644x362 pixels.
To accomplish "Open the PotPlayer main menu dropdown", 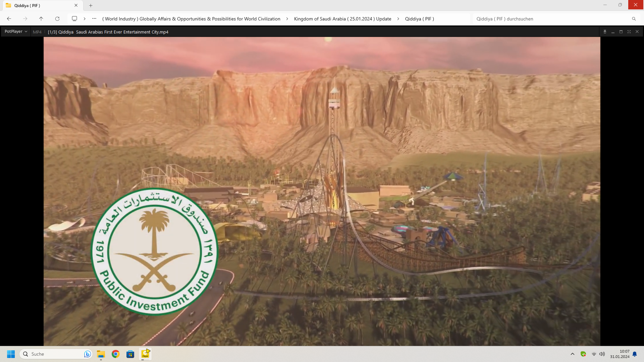I will (16, 32).
